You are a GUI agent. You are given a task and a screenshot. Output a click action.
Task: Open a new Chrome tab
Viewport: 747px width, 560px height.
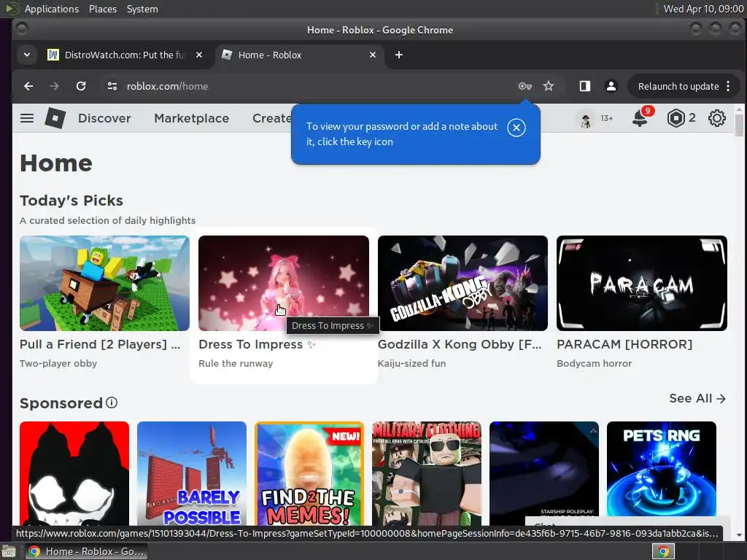(399, 55)
